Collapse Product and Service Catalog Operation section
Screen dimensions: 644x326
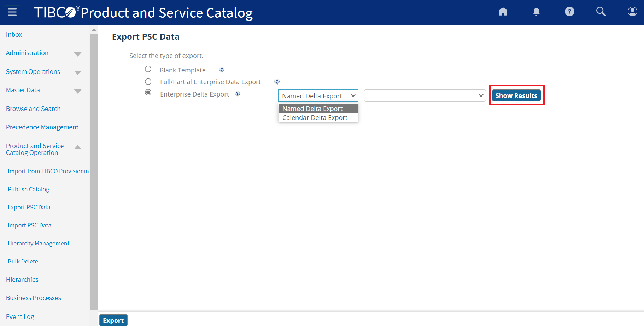[x=78, y=147]
